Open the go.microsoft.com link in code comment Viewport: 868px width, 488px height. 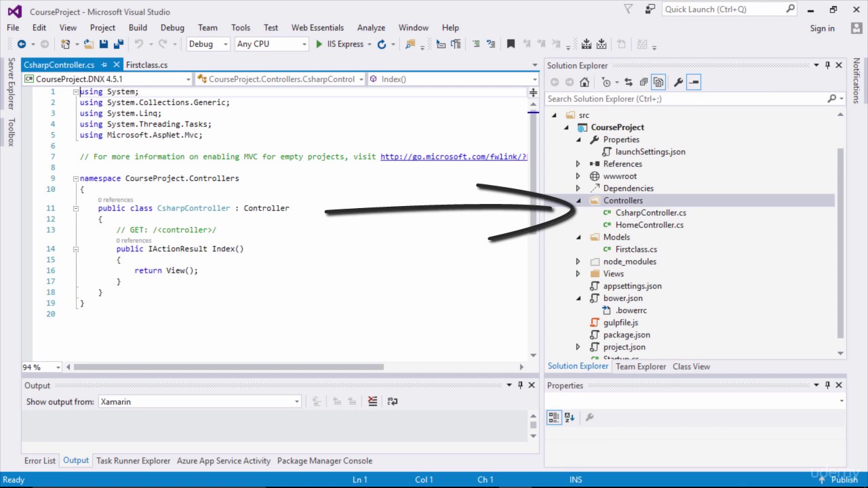[x=454, y=157]
